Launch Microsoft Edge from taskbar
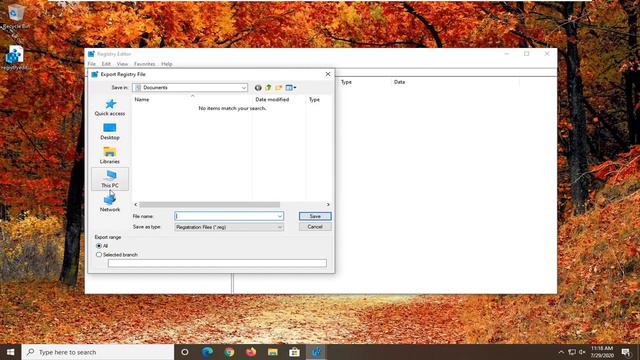640x360 pixels. pos(207,352)
